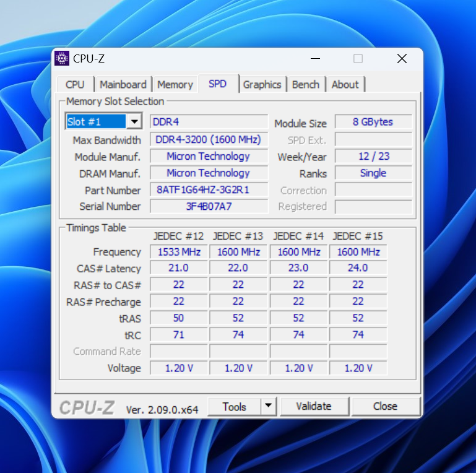Click the disabled maximize button
The height and width of the screenshot is (473, 476).
358,59
